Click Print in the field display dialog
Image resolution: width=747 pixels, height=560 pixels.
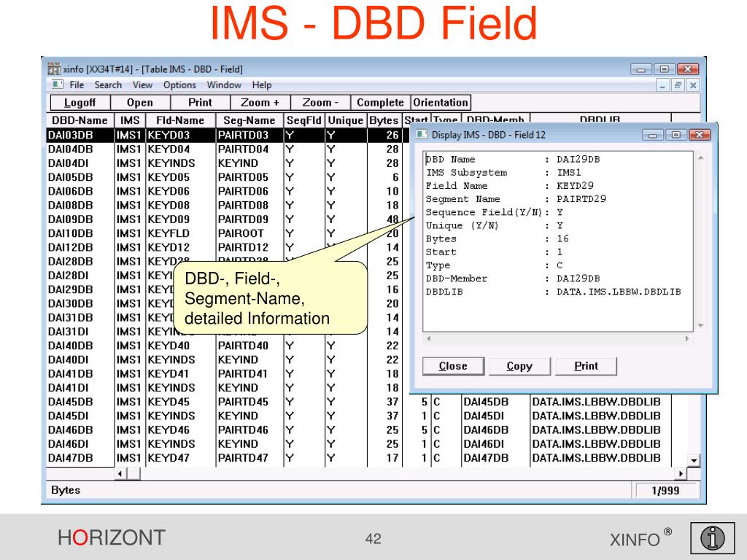(586, 366)
